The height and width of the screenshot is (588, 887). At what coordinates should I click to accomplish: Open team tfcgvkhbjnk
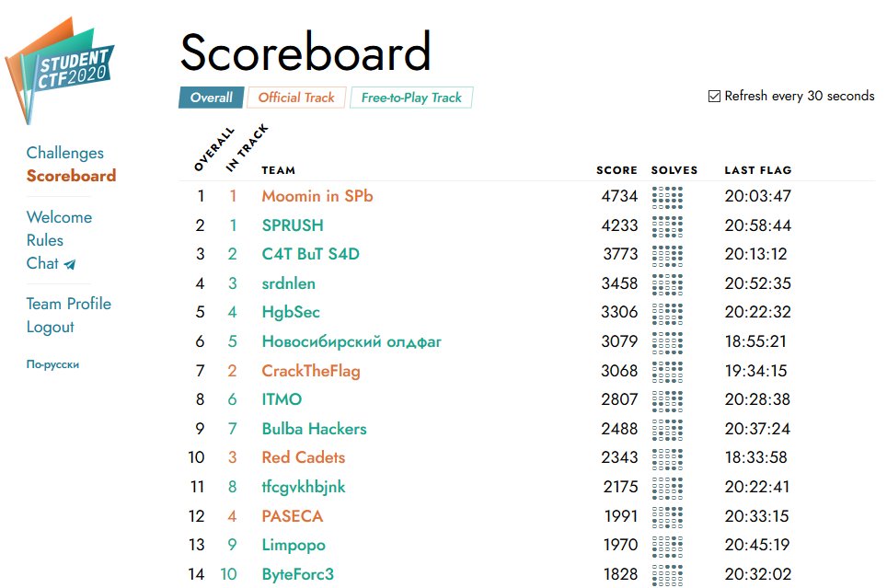pos(304,488)
